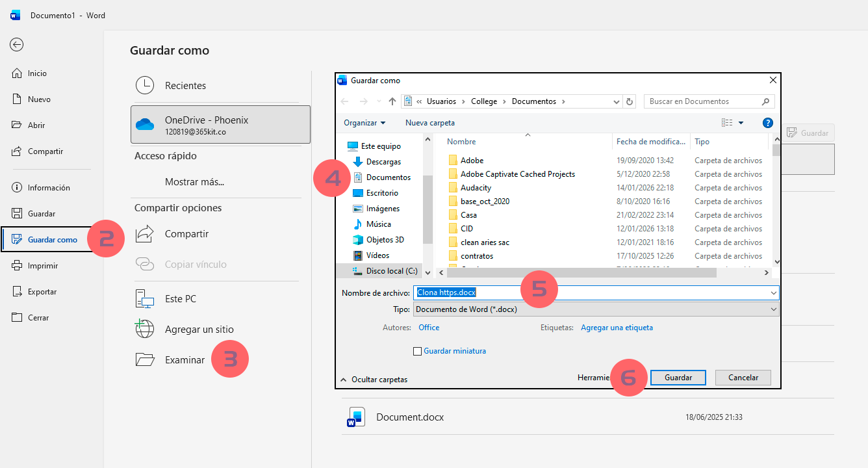The image size is (868, 468).
Task: Collapse with Ocultar carpetas
Action: point(374,380)
